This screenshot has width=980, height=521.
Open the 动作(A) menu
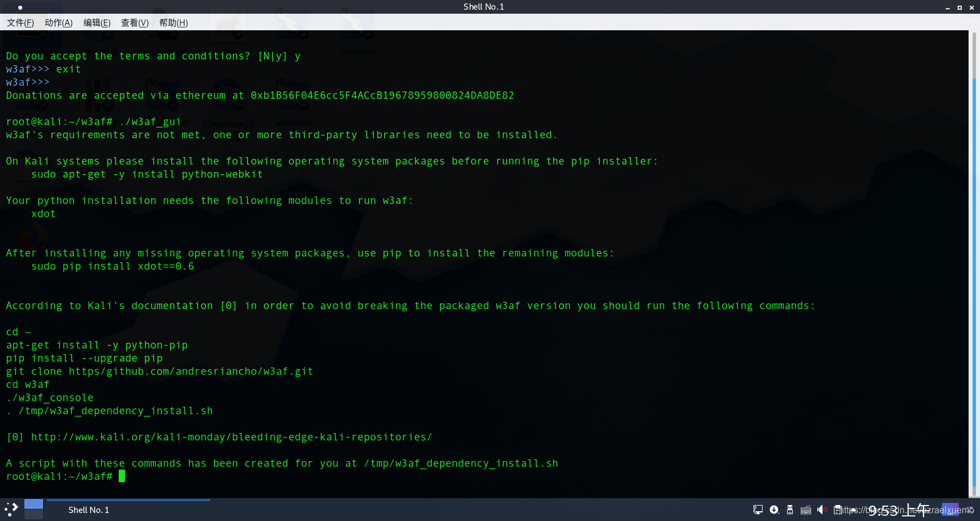(59, 23)
